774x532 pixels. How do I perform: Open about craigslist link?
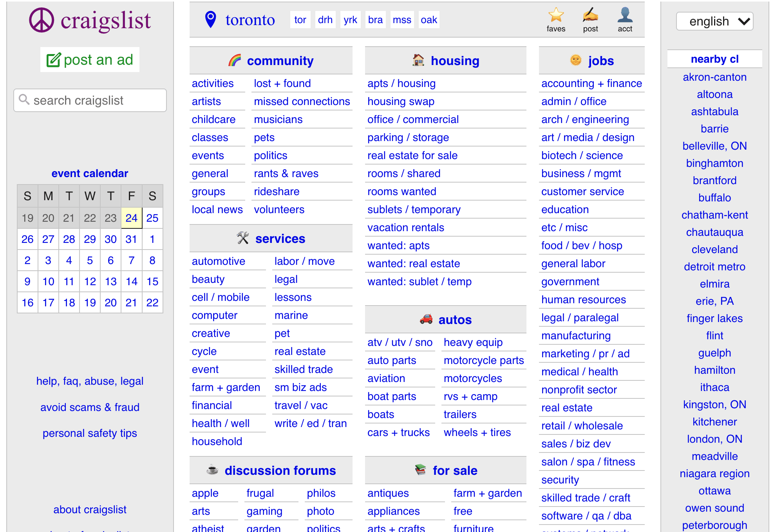(90, 509)
